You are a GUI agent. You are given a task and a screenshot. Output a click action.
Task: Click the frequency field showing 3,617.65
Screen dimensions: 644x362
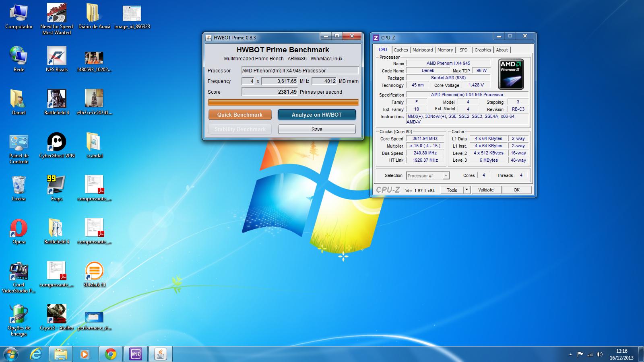280,81
